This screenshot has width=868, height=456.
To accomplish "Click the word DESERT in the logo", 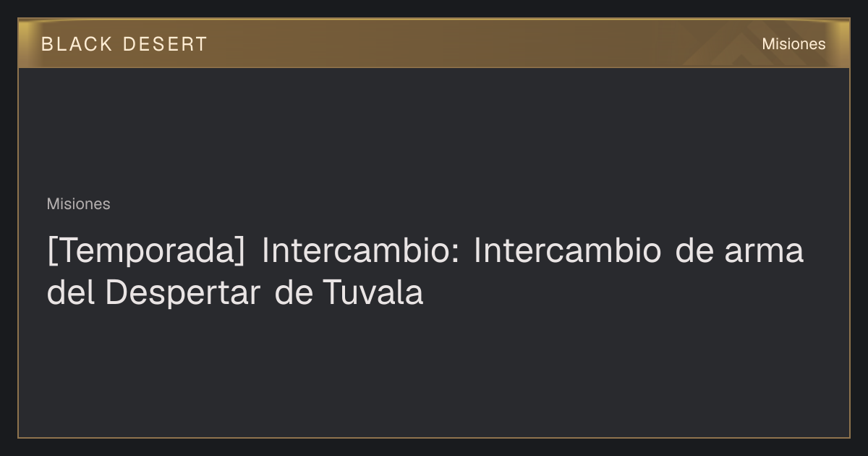I will [165, 44].
